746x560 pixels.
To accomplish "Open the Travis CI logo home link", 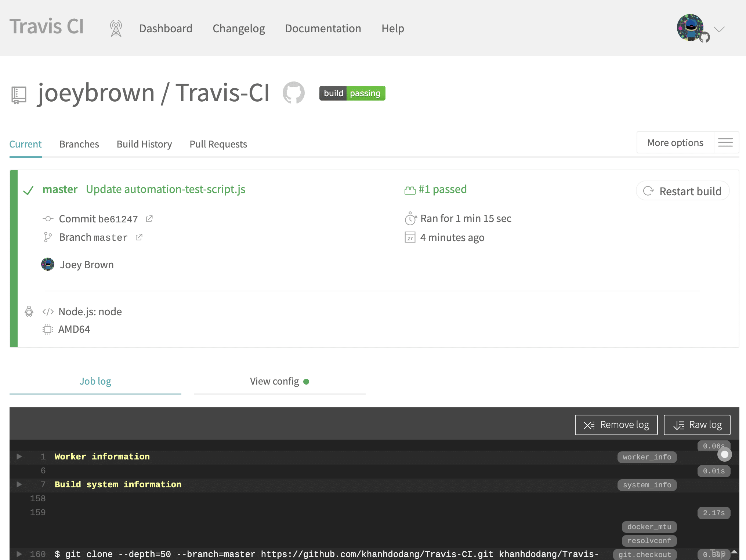I will coord(47,26).
